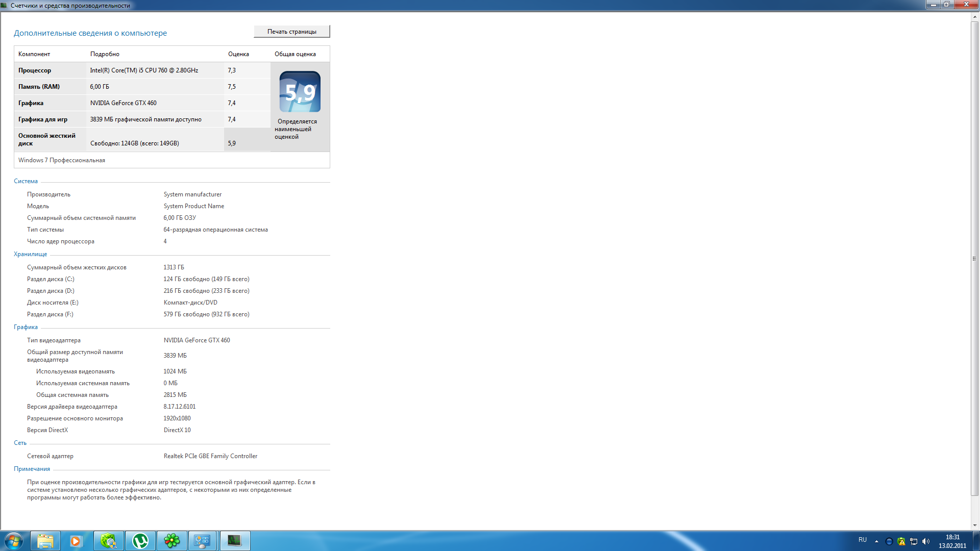Click the window title bar icon
Screen dimensions: 980x551
(x=5, y=5)
